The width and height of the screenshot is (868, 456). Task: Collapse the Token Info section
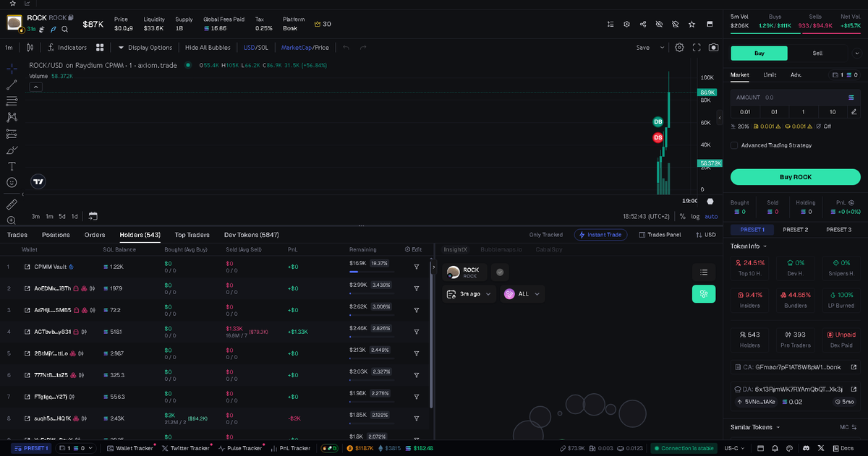click(x=749, y=246)
